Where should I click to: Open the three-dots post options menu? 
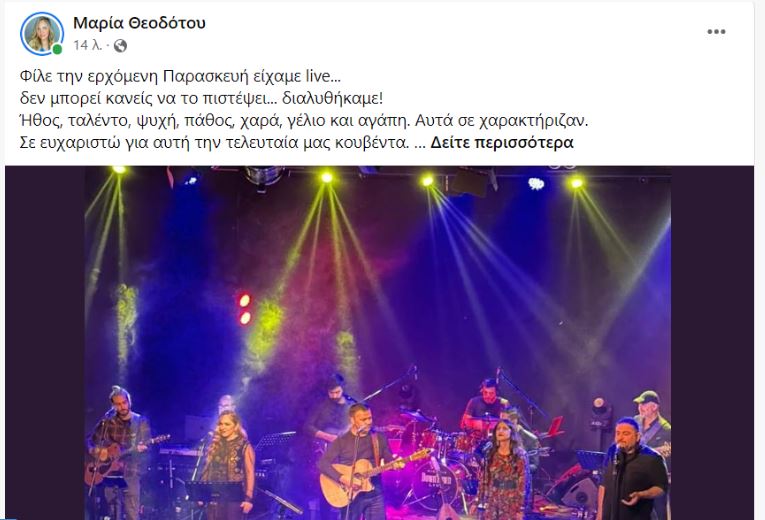coord(716,32)
